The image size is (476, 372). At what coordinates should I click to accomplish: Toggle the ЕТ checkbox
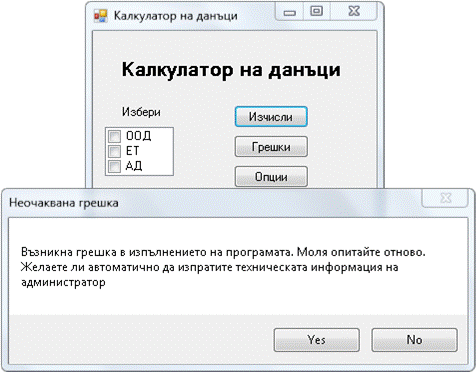pyautogui.click(x=114, y=151)
